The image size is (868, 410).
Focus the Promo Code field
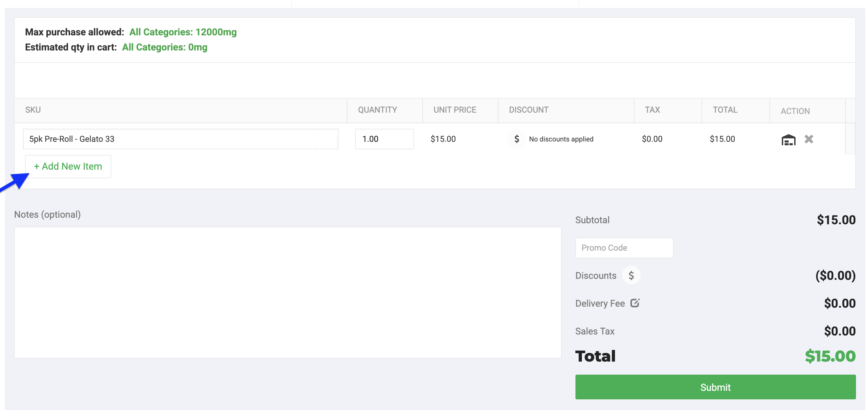click(624, 248)
